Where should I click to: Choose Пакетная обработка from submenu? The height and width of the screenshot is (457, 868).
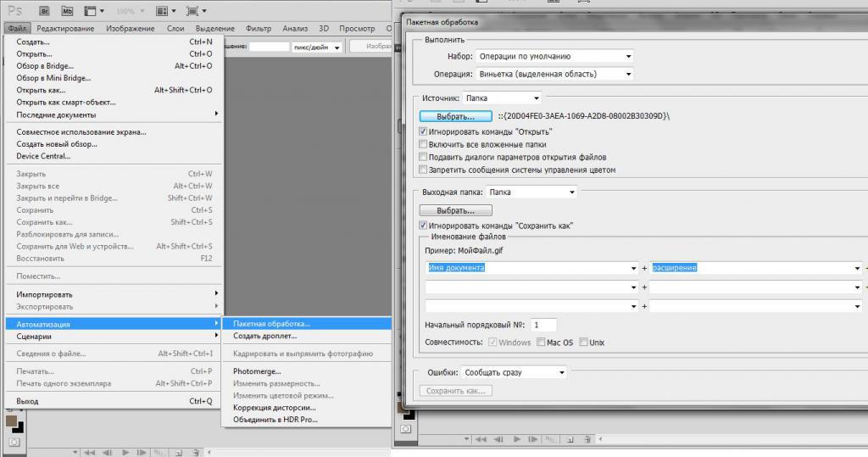[x=306, y=324]
